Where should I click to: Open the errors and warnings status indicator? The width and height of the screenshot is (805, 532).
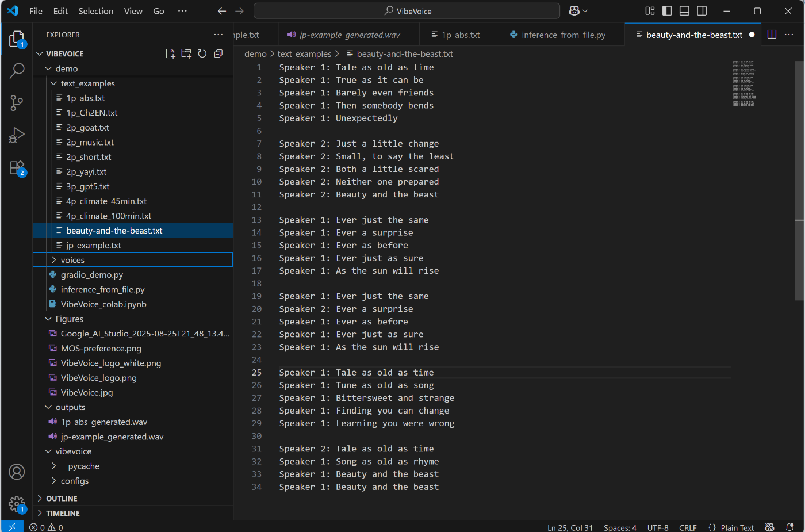coord(46,527)
